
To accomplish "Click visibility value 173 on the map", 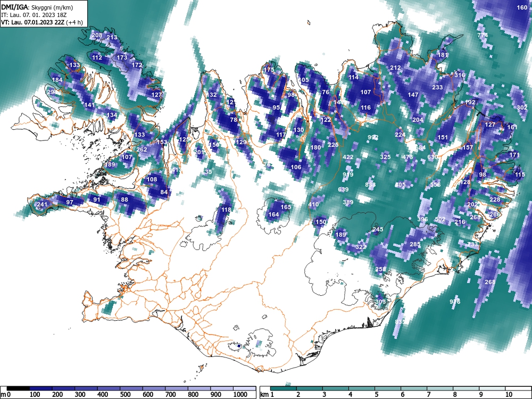I will coord(122,57).
